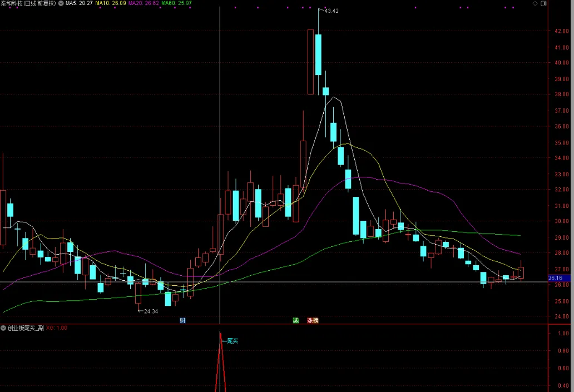574x392 pixels.
Task: Click the 30.00 price axis label
Action: tap(562, 221)
